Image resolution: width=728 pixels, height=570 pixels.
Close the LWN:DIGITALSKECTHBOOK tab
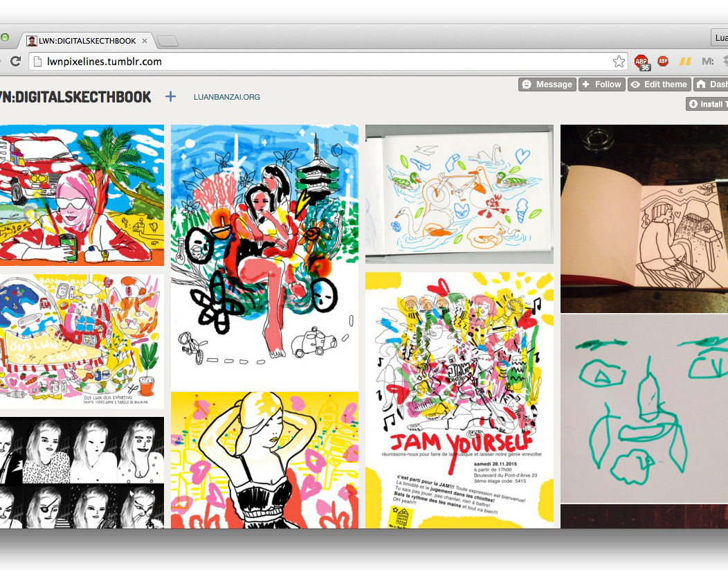pyautogui.click(x=145, y=41)
